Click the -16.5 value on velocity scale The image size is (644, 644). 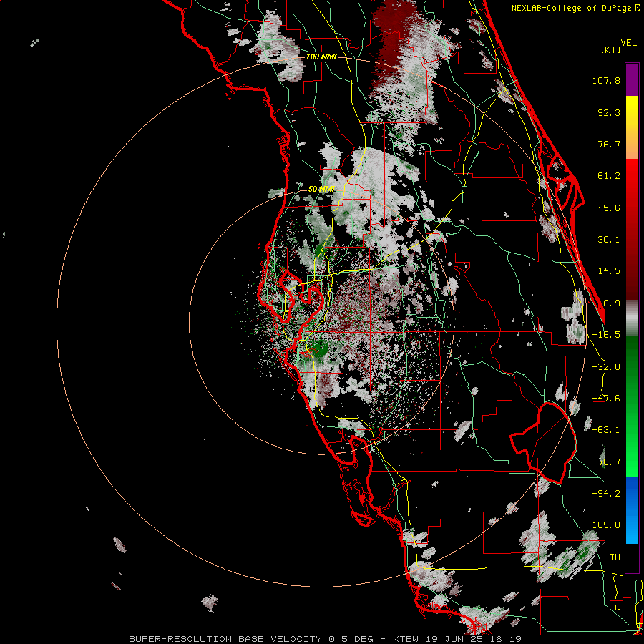click(606, 335)
